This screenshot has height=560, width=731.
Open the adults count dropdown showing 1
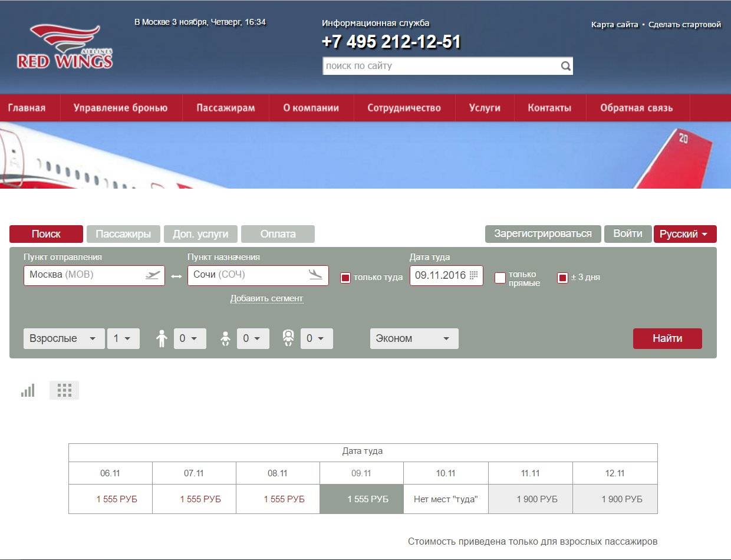pos(123,339)
